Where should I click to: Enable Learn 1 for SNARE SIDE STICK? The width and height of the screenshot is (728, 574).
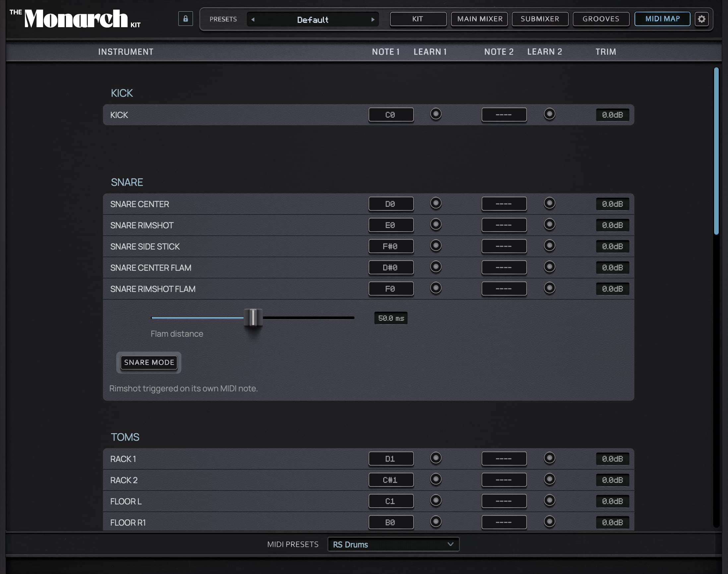(x=436, y=245)
